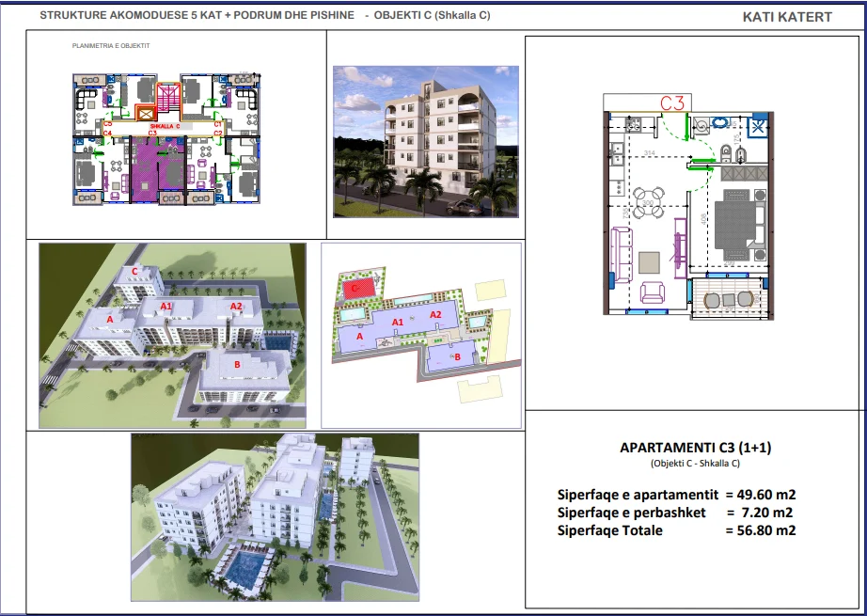
Task: Click the bottom render with the swimming pool
Action: 275,517
